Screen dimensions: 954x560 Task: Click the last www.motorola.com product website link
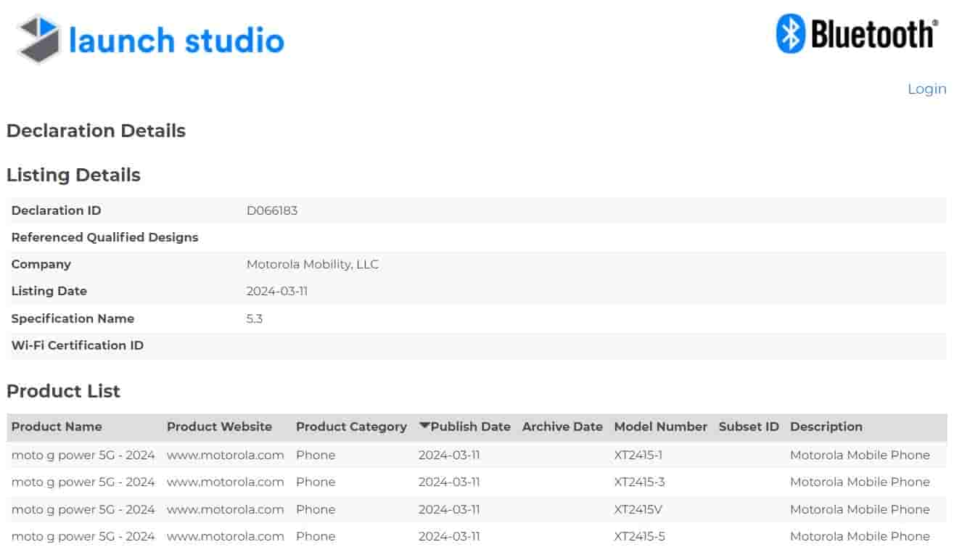click(x=225, y=536)
